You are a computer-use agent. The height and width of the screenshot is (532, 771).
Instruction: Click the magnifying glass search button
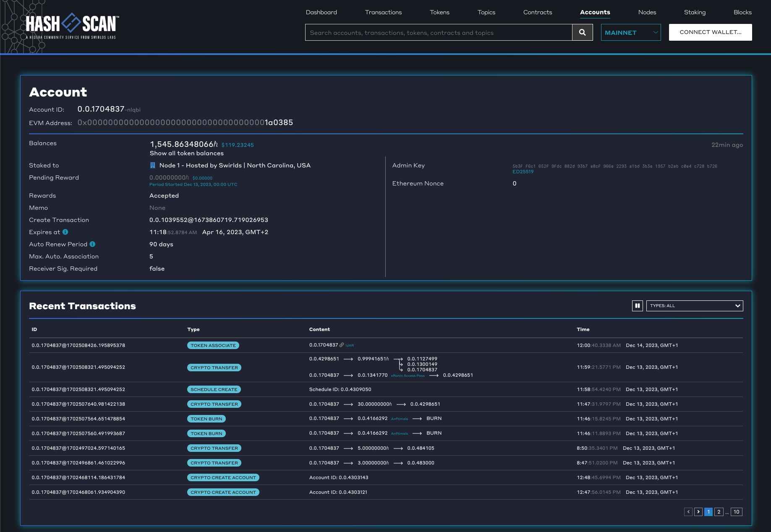coord(582,32)
